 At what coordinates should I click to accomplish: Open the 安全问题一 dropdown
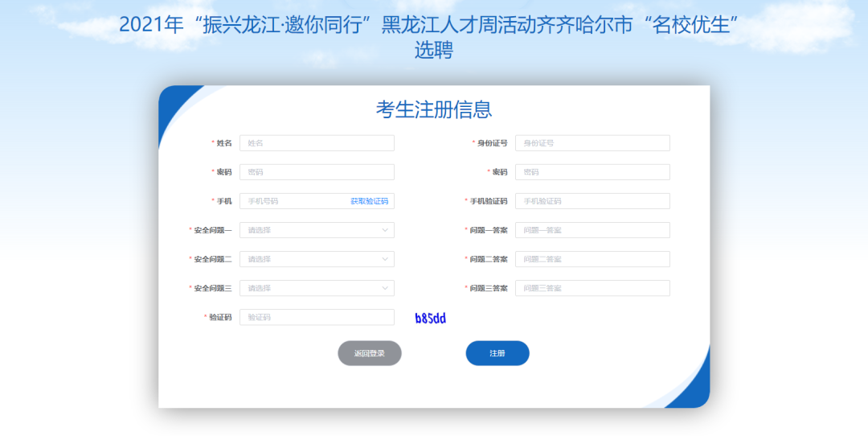point(317,230)
